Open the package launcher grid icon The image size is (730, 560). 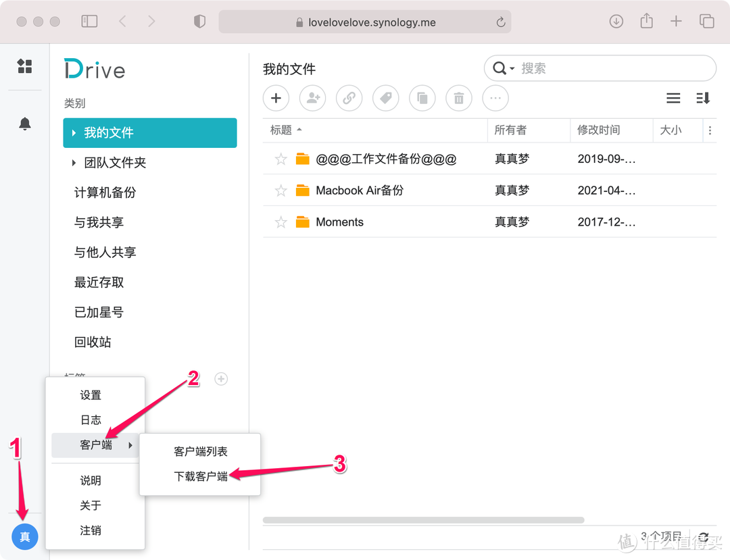pyautogui.click(x=25, y=66)
